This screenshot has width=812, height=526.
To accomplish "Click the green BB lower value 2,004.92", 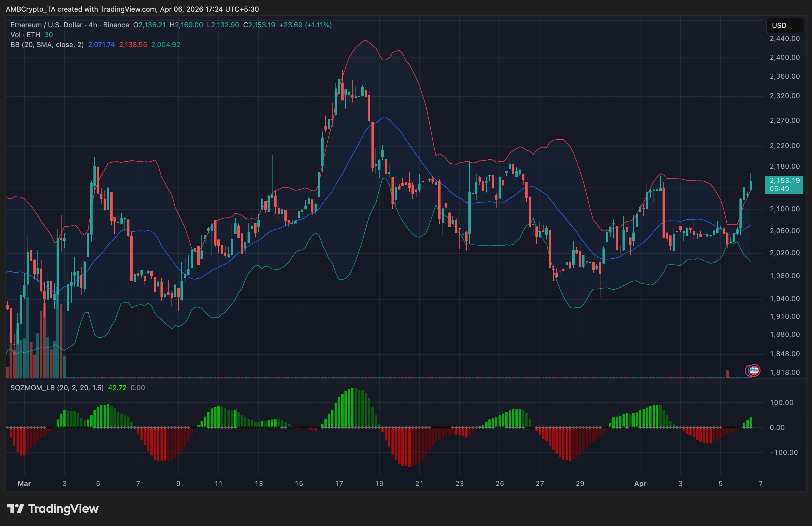I will (165, 45).
